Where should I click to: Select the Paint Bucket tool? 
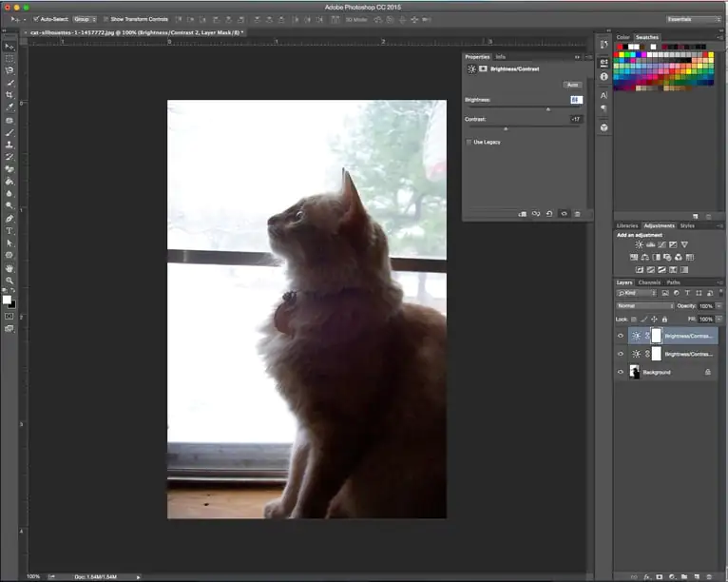coord(10,182)
